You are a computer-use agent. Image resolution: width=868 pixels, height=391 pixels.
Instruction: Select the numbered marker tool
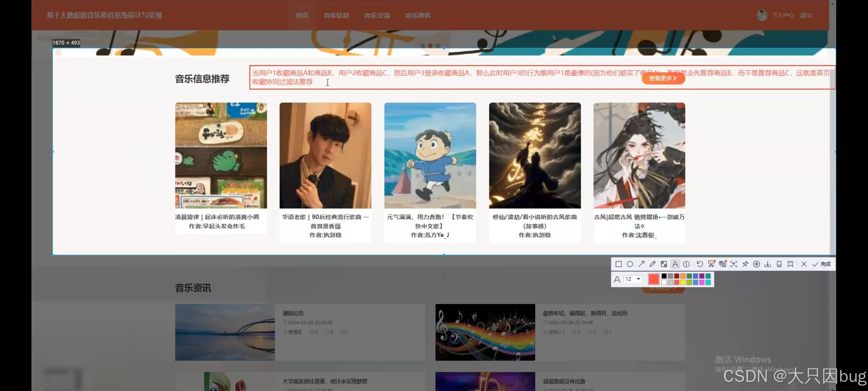(x=686, y=264)
